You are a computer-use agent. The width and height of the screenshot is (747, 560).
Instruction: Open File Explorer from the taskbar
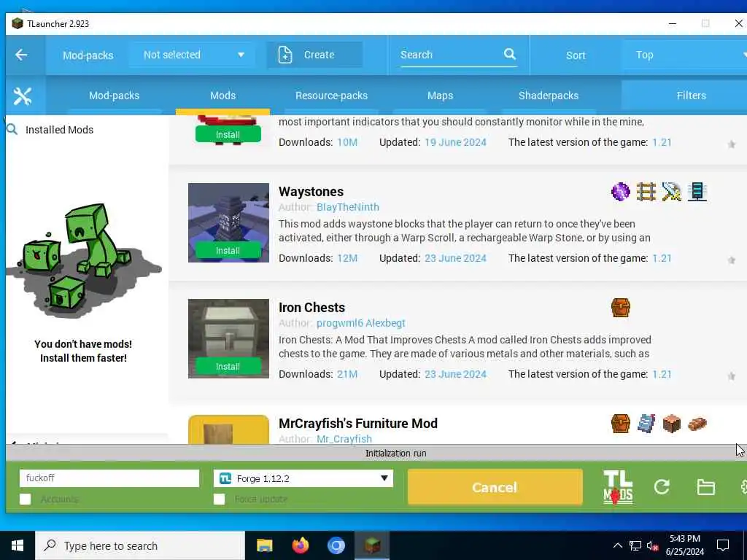point(264,545)
